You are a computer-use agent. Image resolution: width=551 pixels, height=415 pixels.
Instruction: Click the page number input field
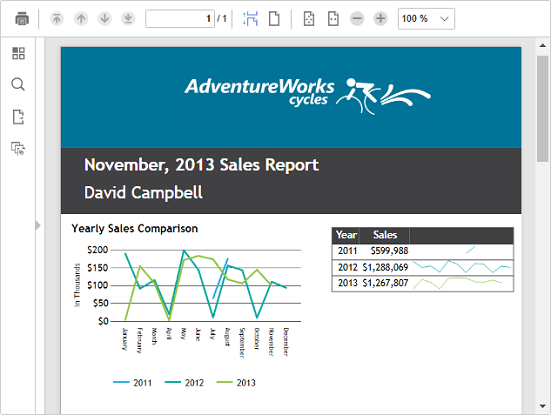(180, 19)
